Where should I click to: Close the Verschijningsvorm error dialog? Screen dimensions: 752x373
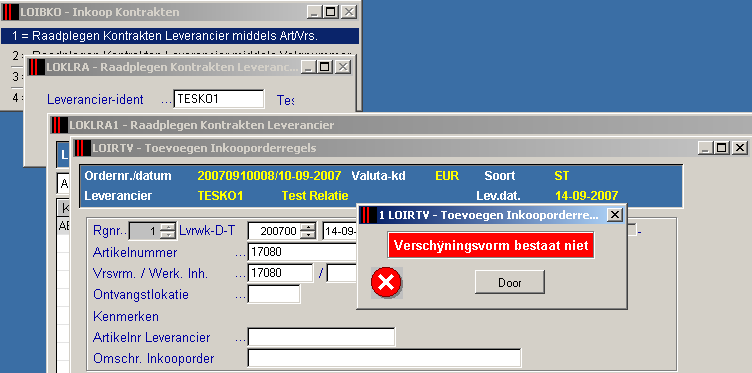(x=614, y=215)
